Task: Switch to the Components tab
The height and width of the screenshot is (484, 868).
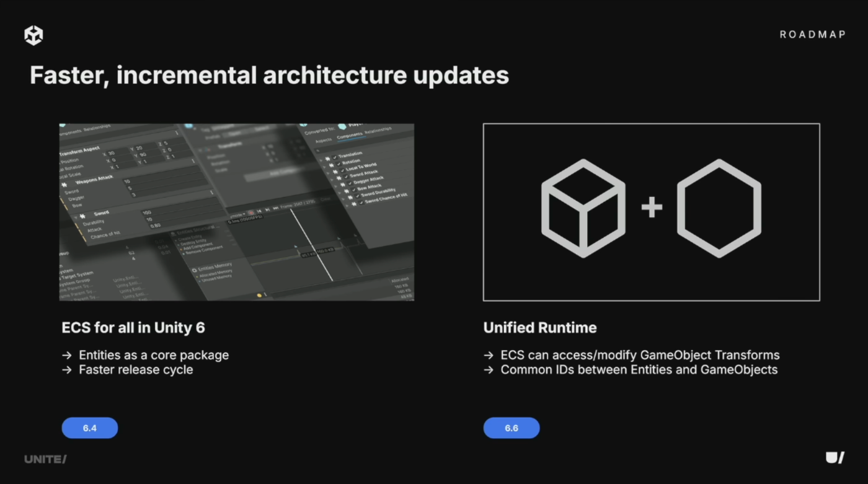Action: click(350, 136)
